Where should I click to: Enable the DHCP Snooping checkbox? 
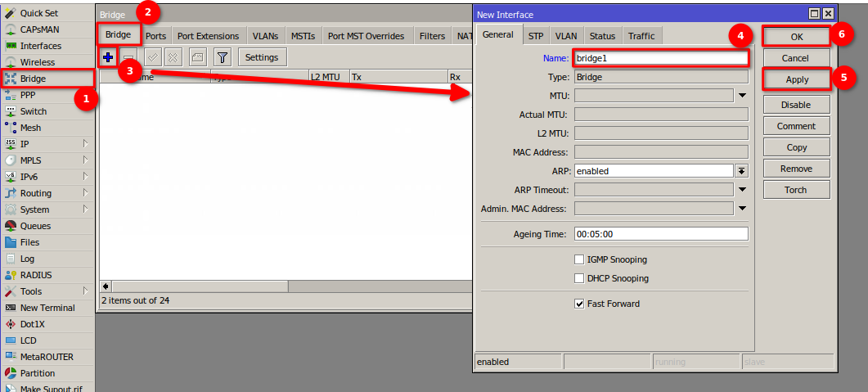(x=579, y=278)
